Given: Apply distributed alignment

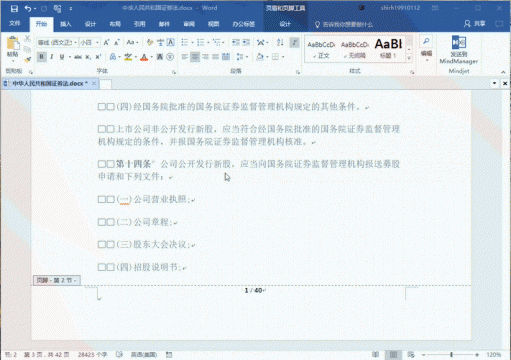Looking at the screenshot, I should [x=226, y=57].
